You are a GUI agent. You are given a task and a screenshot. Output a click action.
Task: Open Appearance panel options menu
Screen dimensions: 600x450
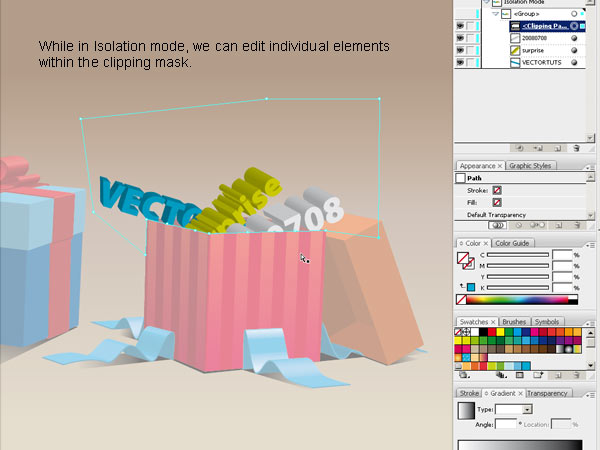pyautogui.click(x=590, y=168)
